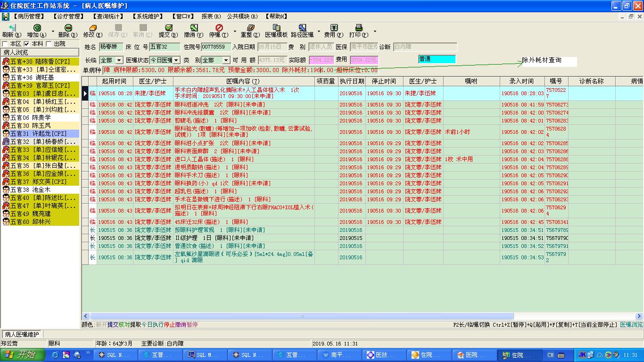644x362 pixels.
Task: Click the 病人浏览 panel header
Action: 40,52
